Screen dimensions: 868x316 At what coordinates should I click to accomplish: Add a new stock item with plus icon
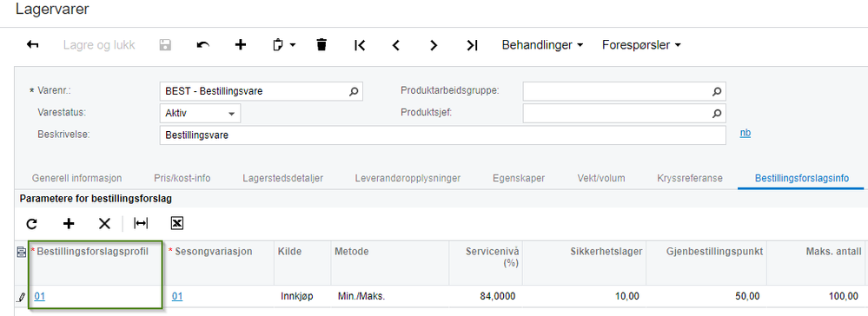241,45
